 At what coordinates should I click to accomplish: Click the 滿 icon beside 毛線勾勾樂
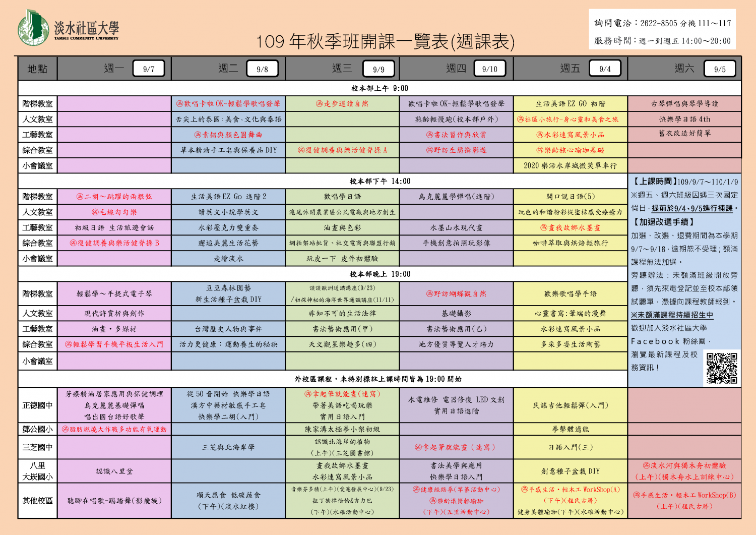point(95,212)
